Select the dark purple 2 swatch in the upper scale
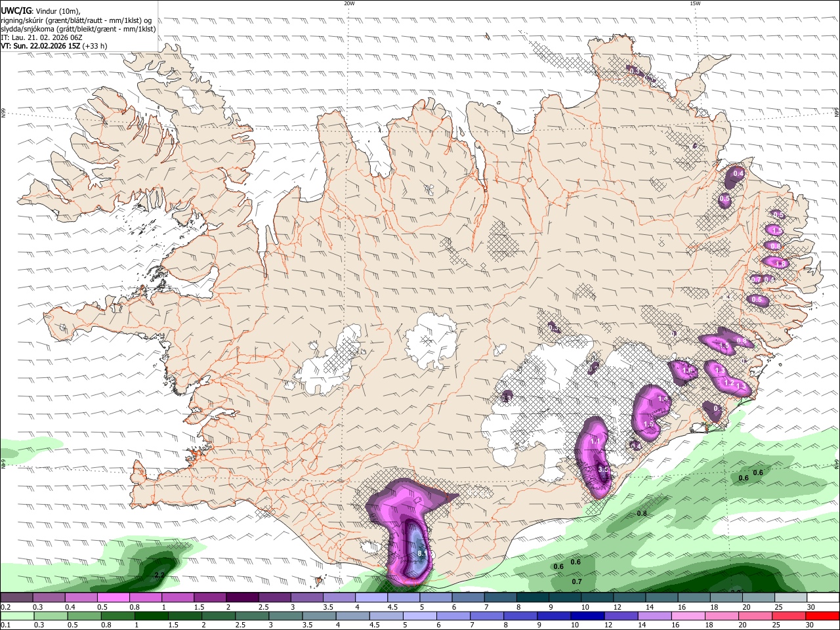This screenshot has height=630, width=840. pos(242,597)
